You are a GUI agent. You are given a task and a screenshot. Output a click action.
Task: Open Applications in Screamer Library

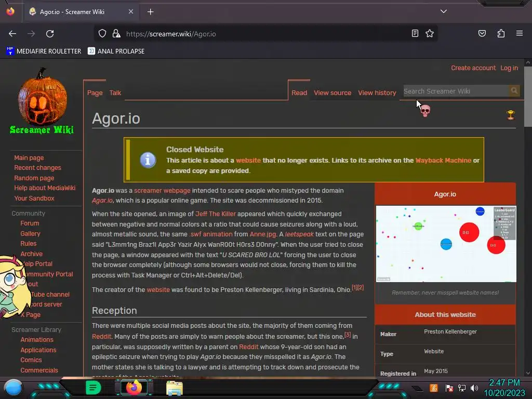pos(38,350)
